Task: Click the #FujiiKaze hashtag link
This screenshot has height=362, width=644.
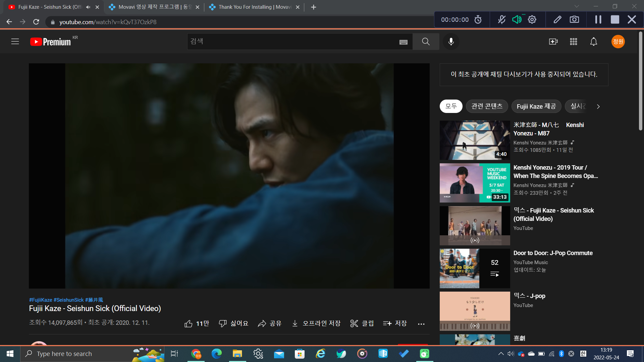Action: (x=41, y=300)
